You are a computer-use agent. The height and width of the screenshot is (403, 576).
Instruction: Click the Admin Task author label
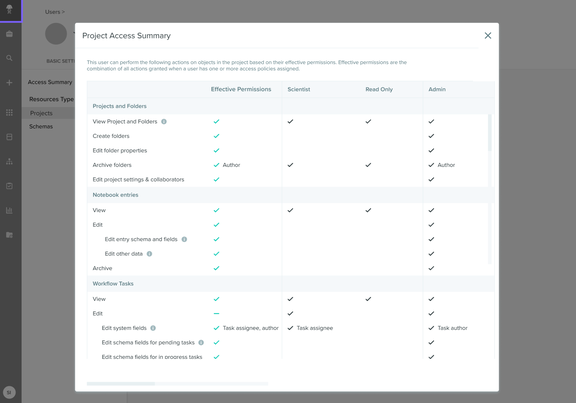pos(453,328)
